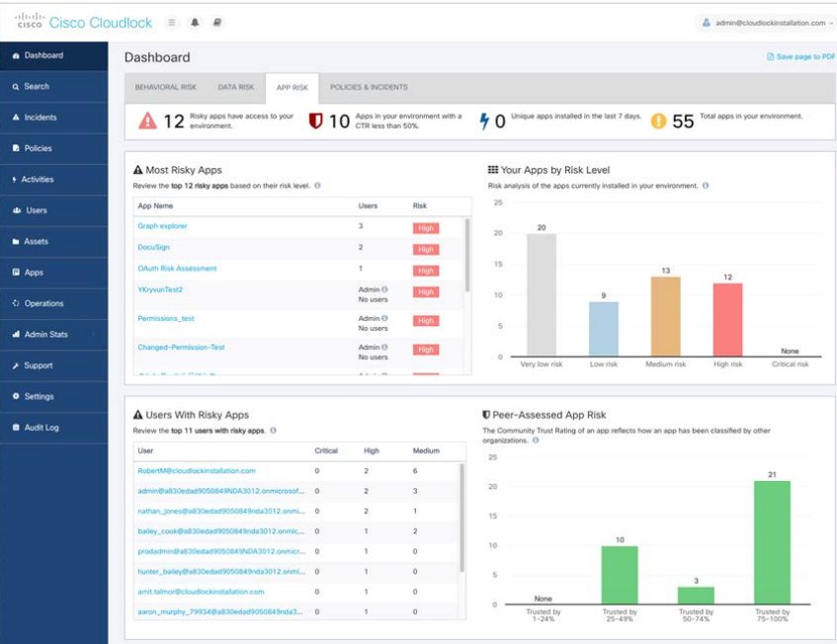The width and height of the screenshot is (837, 644).
Task: Click the Users With Risky Apps table scrollbar
Action: pyautogui.click(x=461, y=518)
